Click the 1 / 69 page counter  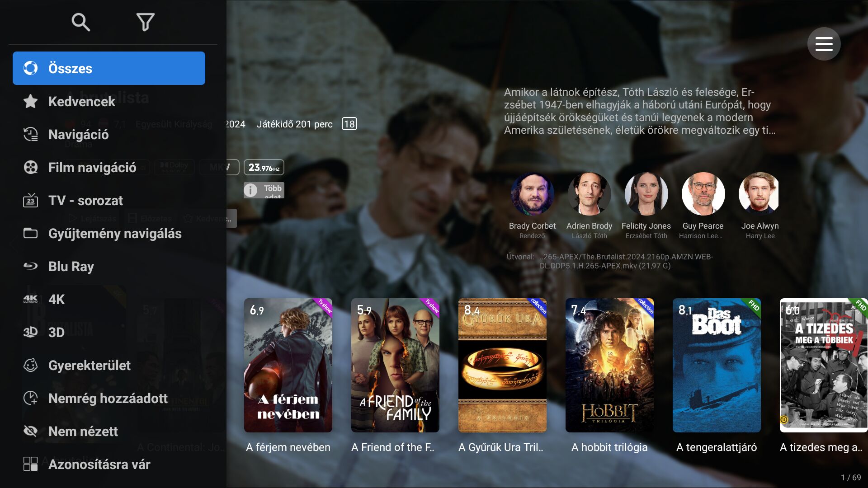[851, 478]
